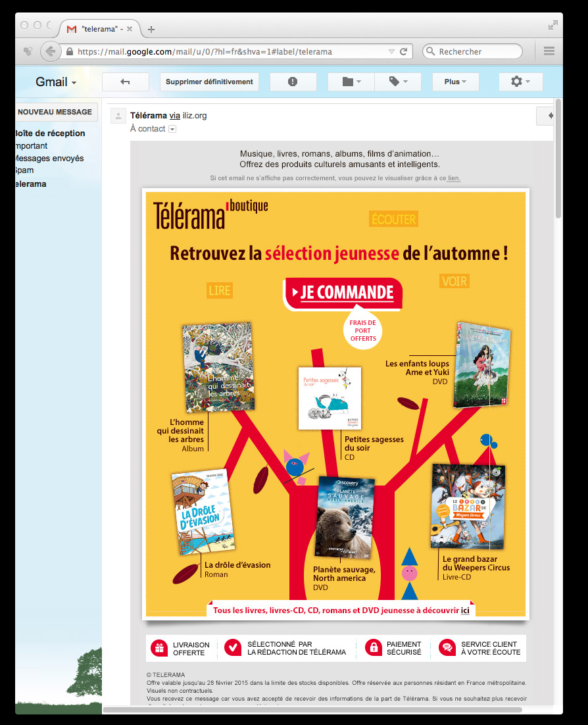Select Messages envoyés in sidebar
Viewport: 588px width, 725px height.
point(49,159)
